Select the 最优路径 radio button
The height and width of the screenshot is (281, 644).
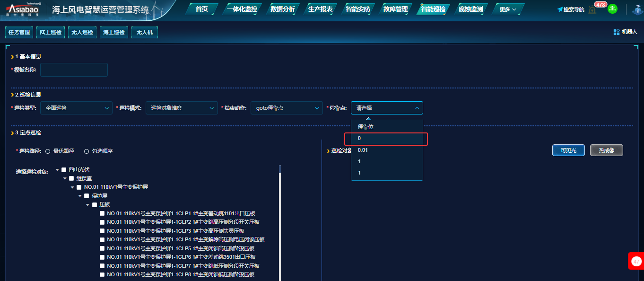tap(48, 151)
